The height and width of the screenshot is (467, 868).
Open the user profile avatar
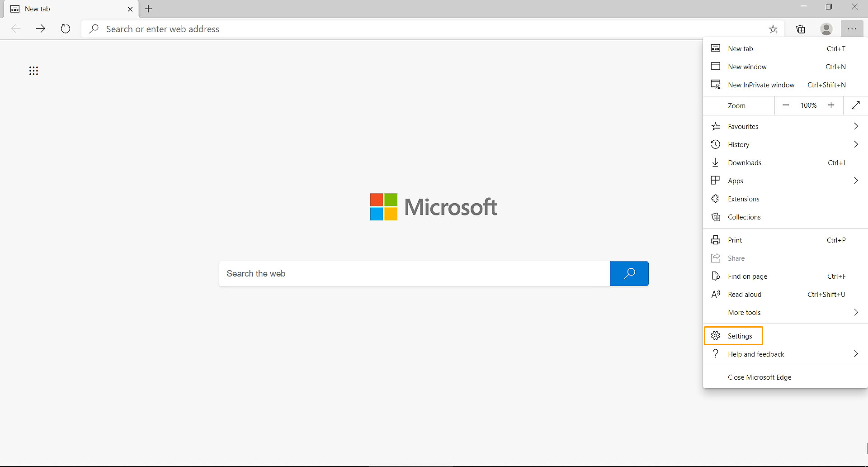(826, 29)
